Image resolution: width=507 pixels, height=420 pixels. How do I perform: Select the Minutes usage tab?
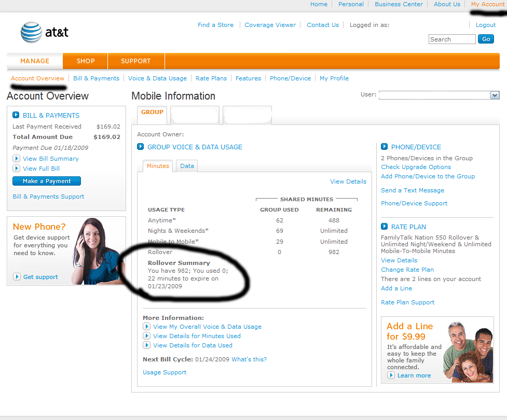pos(158,166)
